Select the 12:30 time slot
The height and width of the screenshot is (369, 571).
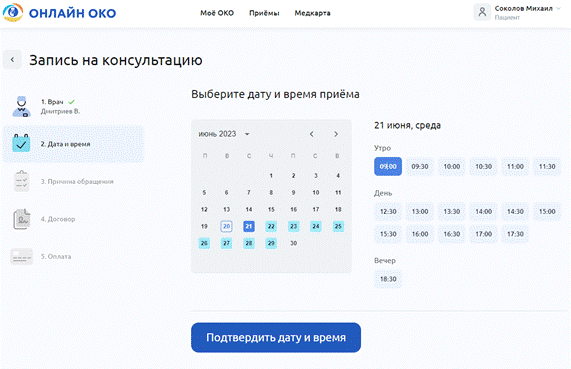[388, 212]
